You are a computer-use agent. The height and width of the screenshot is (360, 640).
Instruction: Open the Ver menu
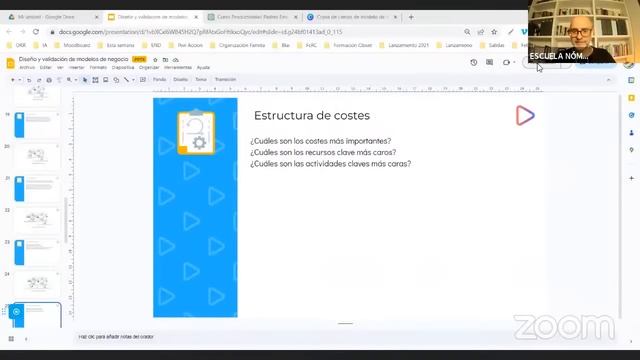pyautogui.click(x=60, y=68)
